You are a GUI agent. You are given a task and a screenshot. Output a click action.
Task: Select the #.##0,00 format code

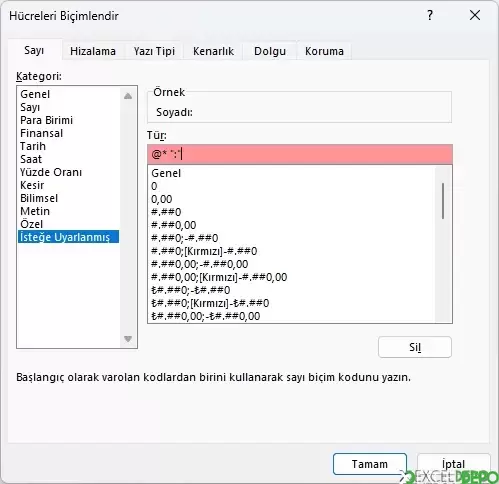tap(292, 225)
